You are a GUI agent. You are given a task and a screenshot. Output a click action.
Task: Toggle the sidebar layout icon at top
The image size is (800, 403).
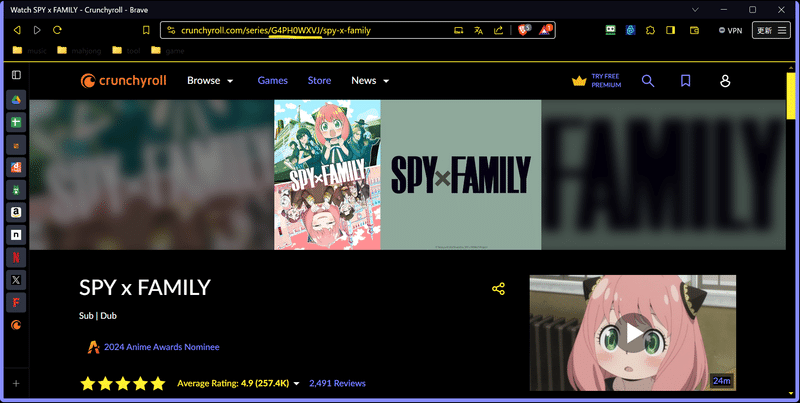16,75
